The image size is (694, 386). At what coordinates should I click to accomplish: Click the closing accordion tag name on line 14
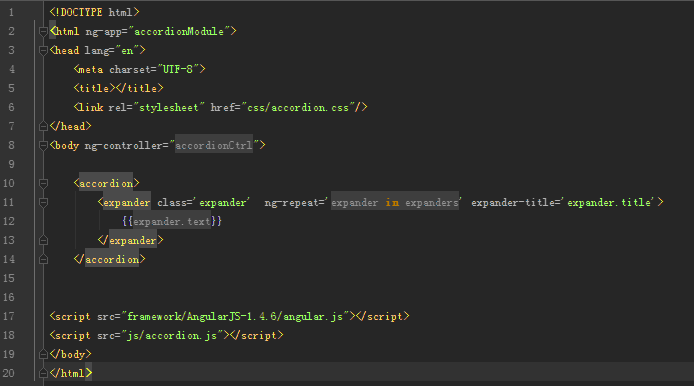pyautogui.click(x=112, y=259)
